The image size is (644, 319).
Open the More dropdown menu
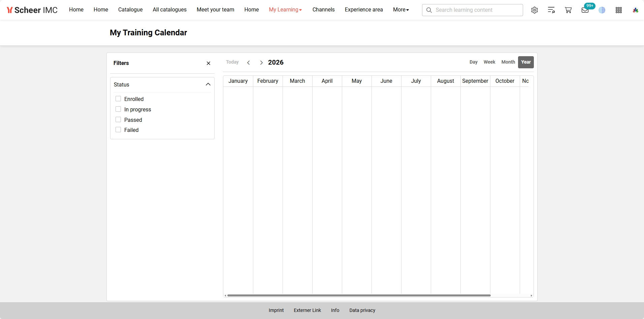coord(401,10)
